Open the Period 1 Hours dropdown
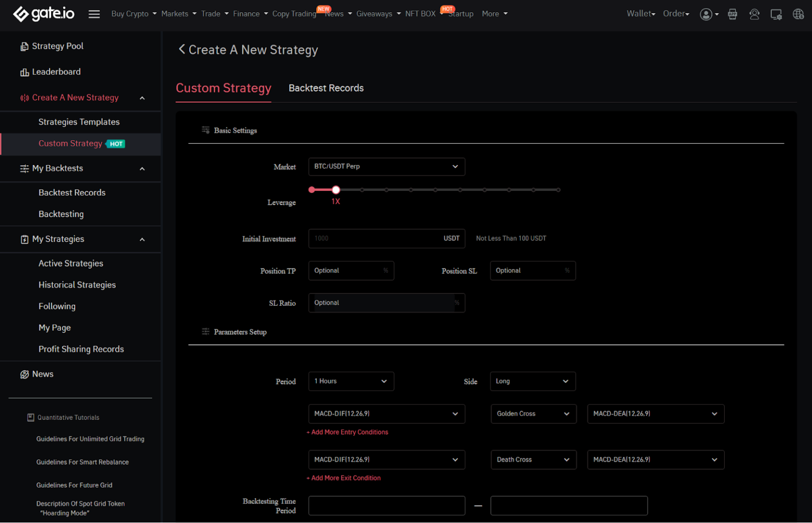 351,381
